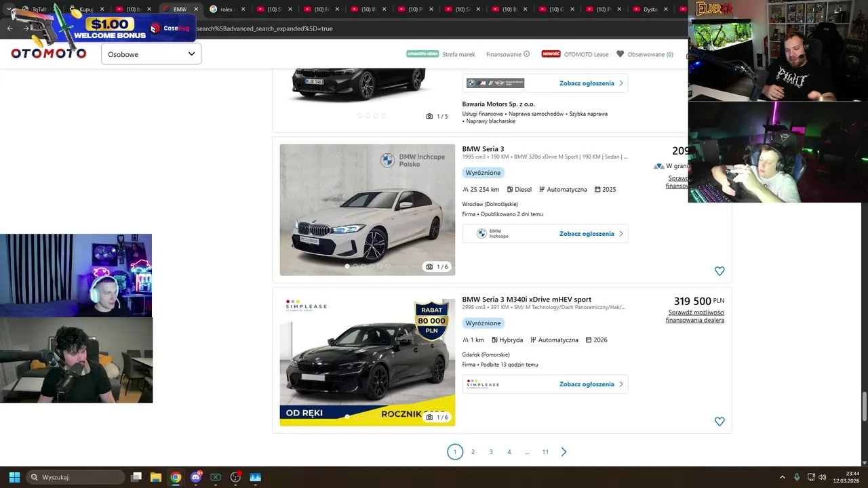Click the Bawaria Motors Sp. z o.o. name
Image resolution: width=868 pixels, height=488 pixels.
(498, 104)
